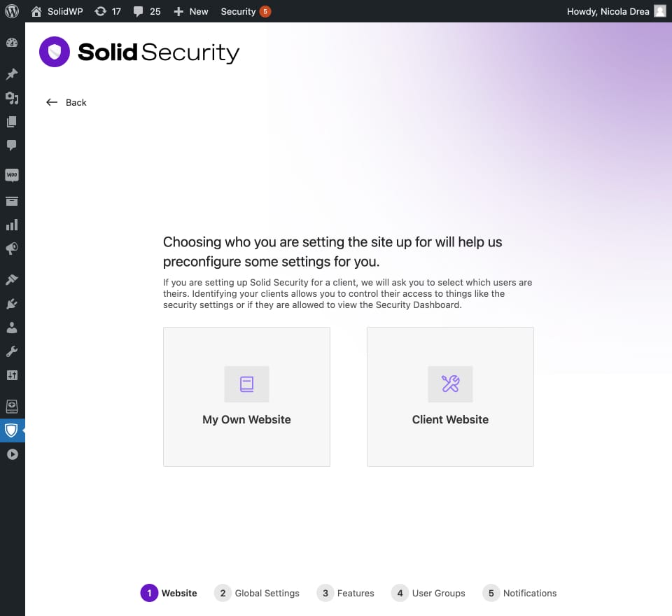672x616 pixels.
Task: Click step 3 Features in the progress stepper
Action: point(346,593)
